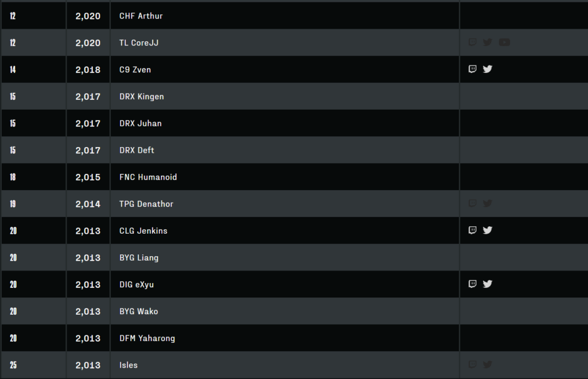Open CLG Jenkins' Twitch icon

click(473, 230)
